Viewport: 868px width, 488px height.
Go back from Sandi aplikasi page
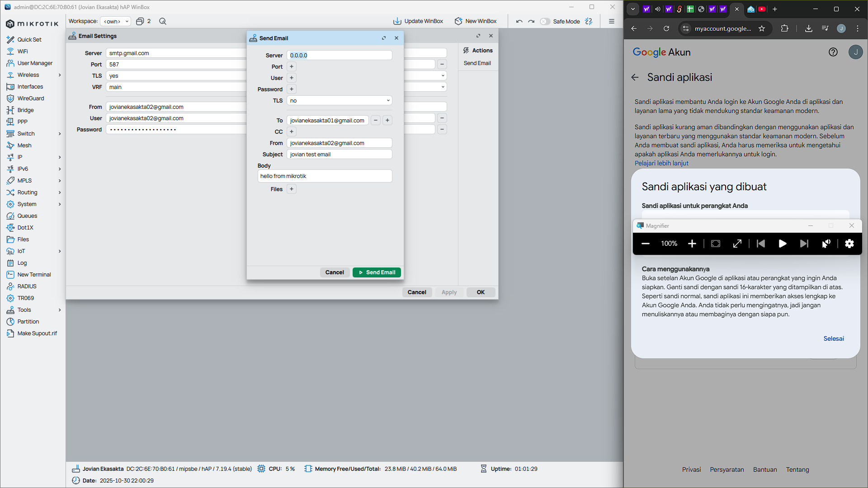635,77
